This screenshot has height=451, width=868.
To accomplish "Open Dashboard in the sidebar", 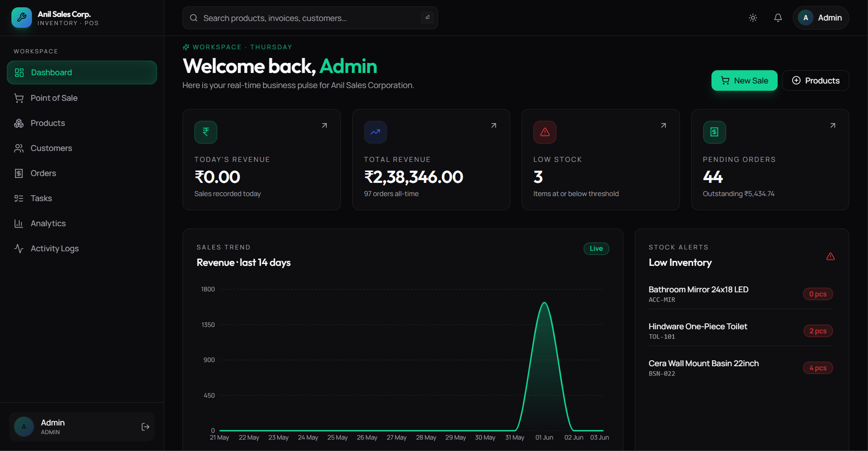I will point(82,73).
